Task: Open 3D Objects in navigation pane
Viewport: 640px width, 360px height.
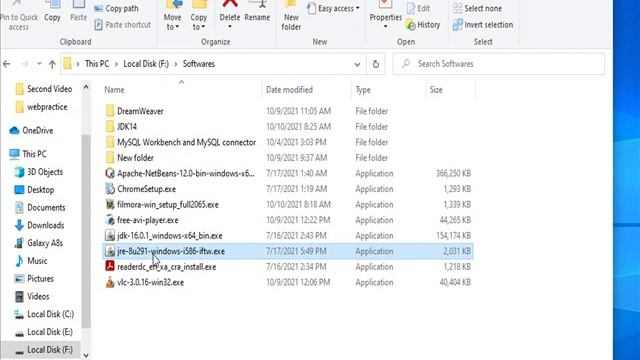Action: click(x=39, y=172)
